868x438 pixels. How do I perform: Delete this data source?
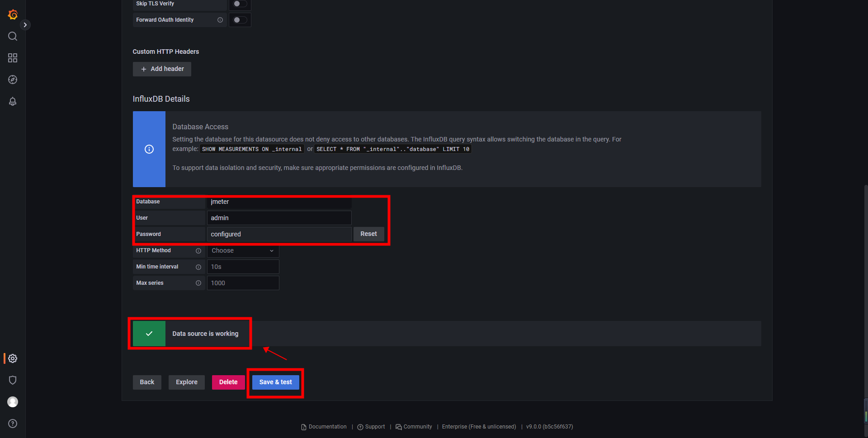(228, 382)
